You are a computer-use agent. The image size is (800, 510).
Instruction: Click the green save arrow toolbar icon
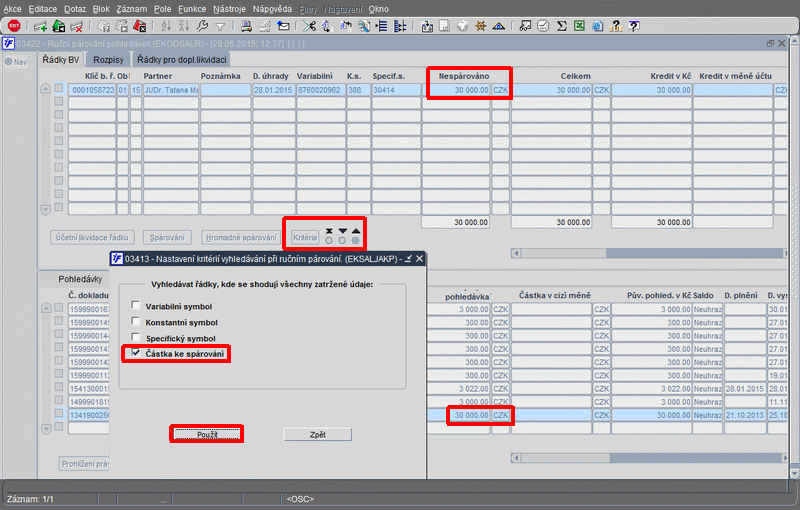click(59, 26)
